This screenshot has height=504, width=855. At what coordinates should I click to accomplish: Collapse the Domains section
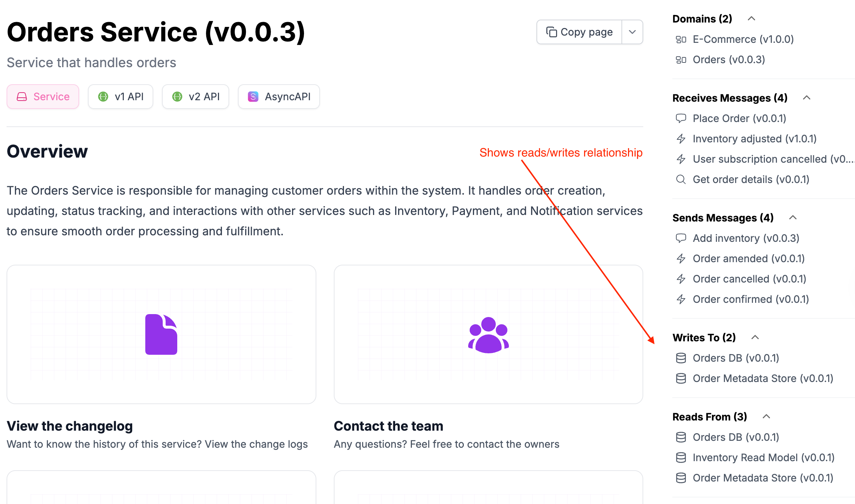[x=751, y=19]
